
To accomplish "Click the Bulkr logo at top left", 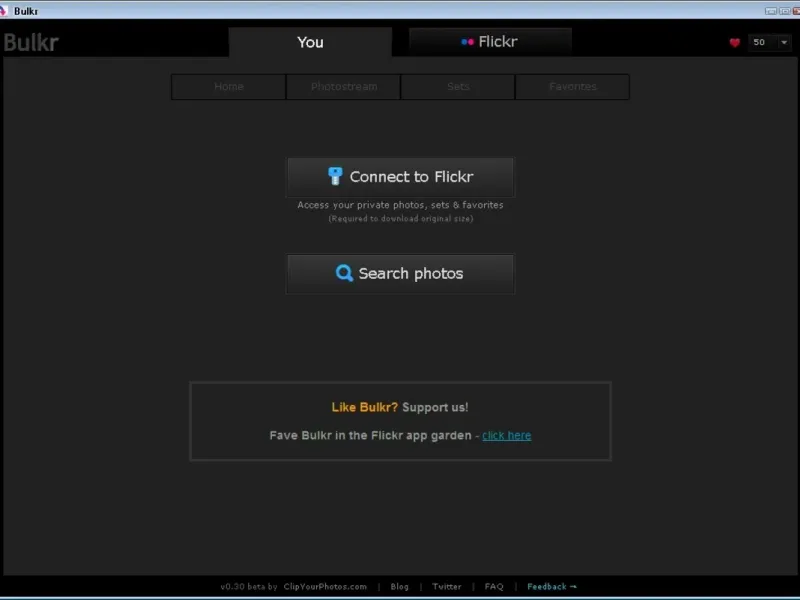I will 31,42.
